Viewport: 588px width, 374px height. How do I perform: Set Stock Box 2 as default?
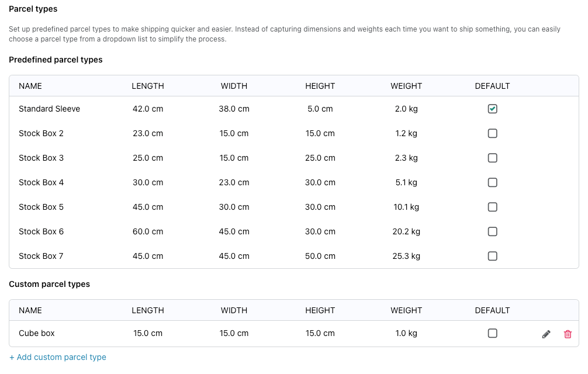tap(492, 133)
